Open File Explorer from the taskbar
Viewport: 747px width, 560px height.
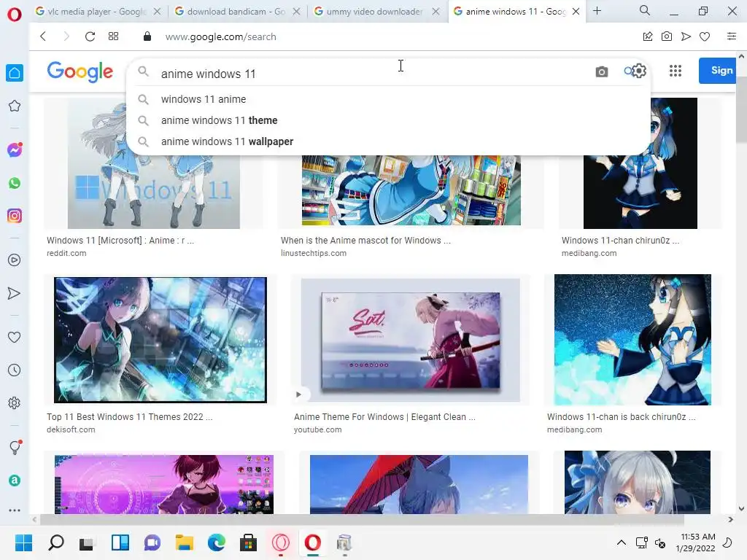tap(184, 542)
